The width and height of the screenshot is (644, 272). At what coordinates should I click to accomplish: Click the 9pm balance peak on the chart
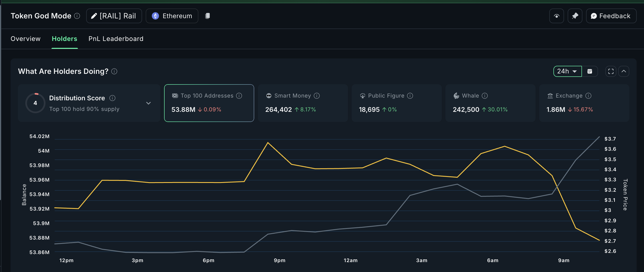coord(268,143)
